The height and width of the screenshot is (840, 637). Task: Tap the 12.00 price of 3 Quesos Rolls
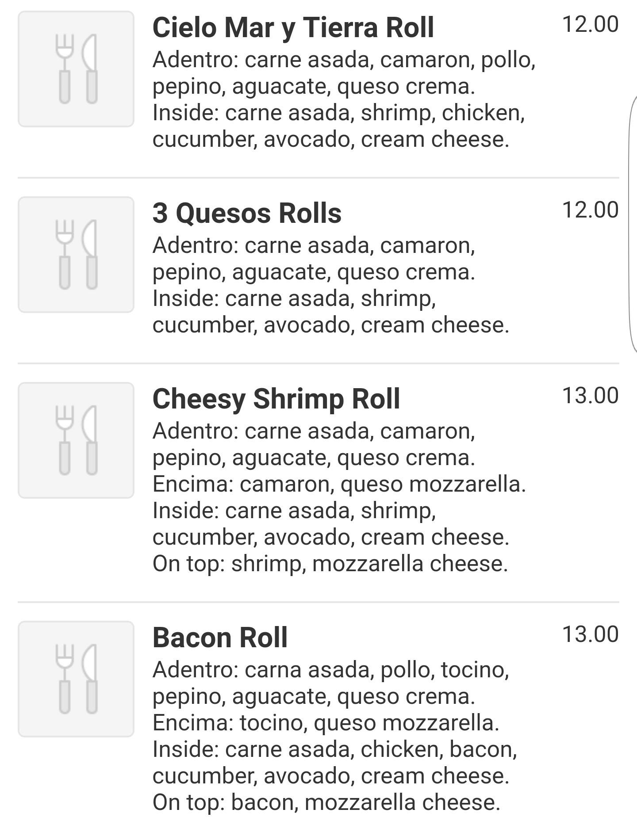(590, 210)
